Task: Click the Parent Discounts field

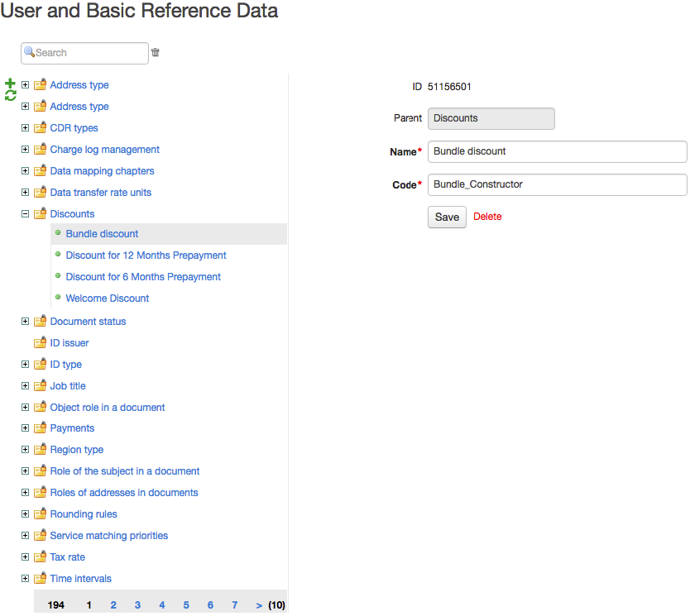Action: pyautogui.click(x=491, y=118)
